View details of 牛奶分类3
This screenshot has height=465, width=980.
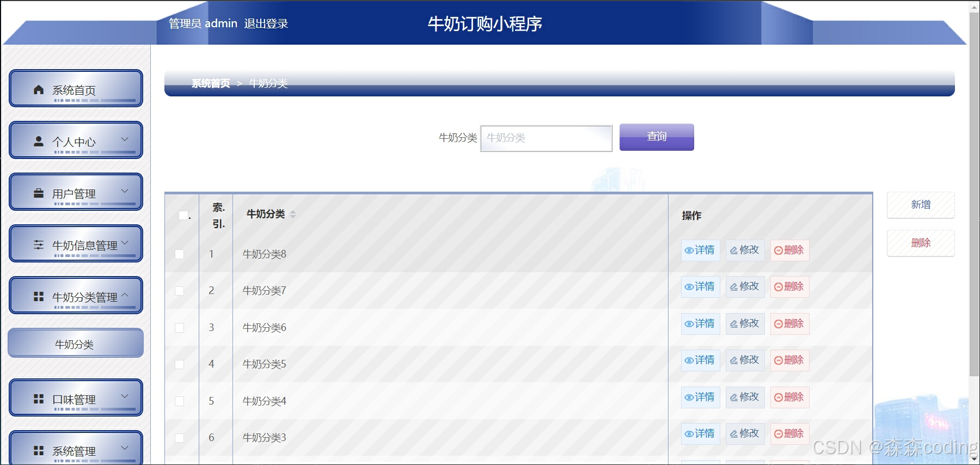pos(700,433)
